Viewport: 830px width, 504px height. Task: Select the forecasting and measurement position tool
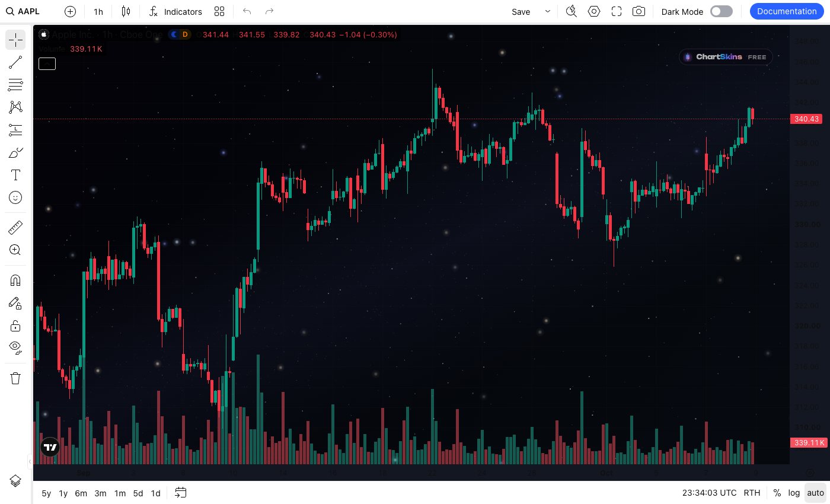point(15,130)
